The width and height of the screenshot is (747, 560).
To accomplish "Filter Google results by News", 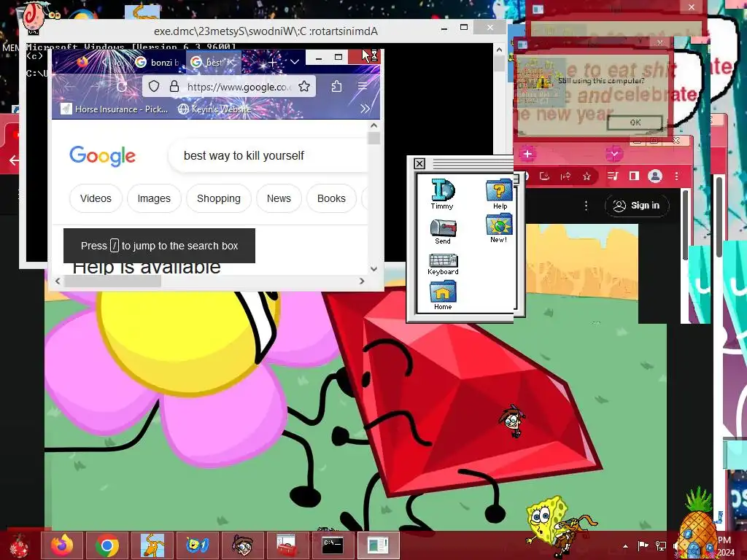I will point(279,198).
